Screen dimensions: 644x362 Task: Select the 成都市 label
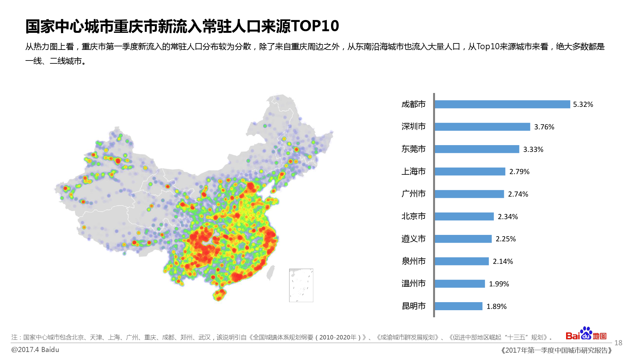(413, 104)
